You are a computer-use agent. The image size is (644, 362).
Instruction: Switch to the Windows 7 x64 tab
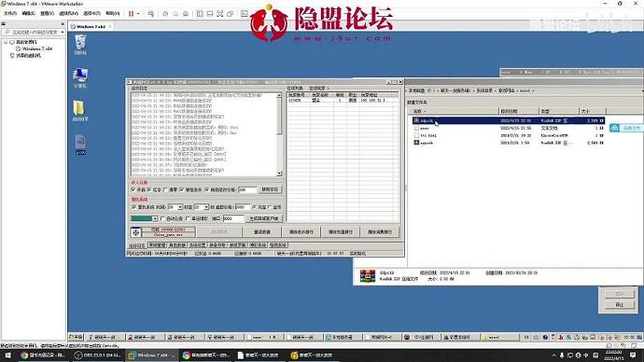[91, 26]
